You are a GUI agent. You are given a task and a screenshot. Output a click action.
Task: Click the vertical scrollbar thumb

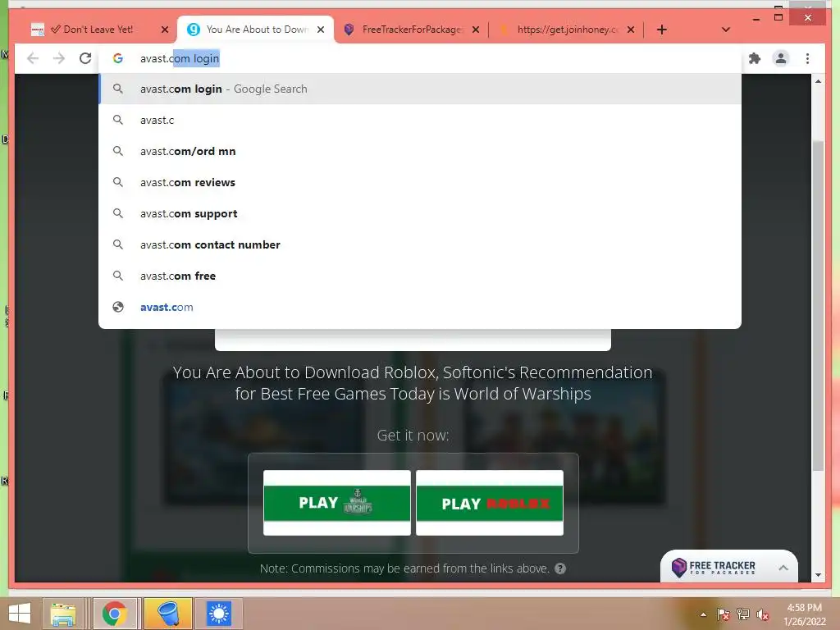[818, 305]
